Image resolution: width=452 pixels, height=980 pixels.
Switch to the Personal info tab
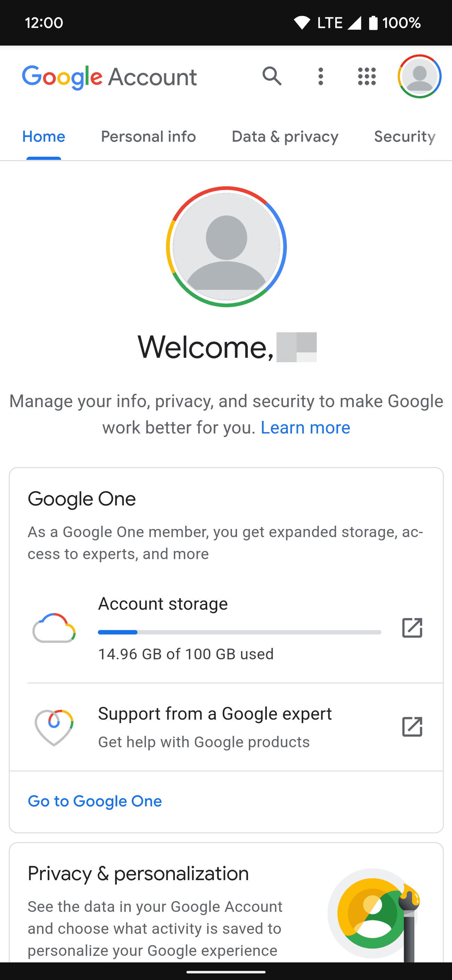(x=148, y=136)
